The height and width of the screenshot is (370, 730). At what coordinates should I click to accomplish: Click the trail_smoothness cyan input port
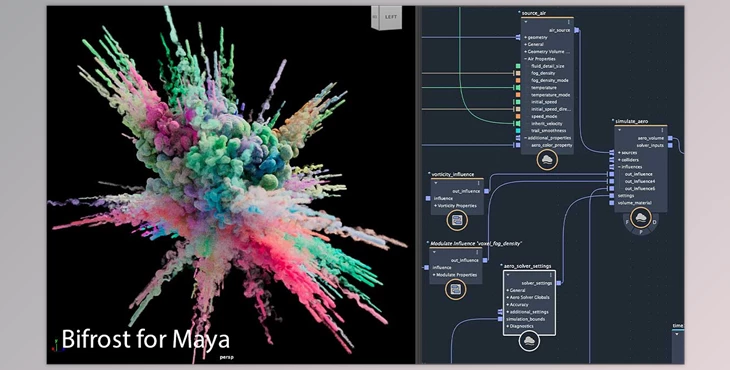click(518, 131)
